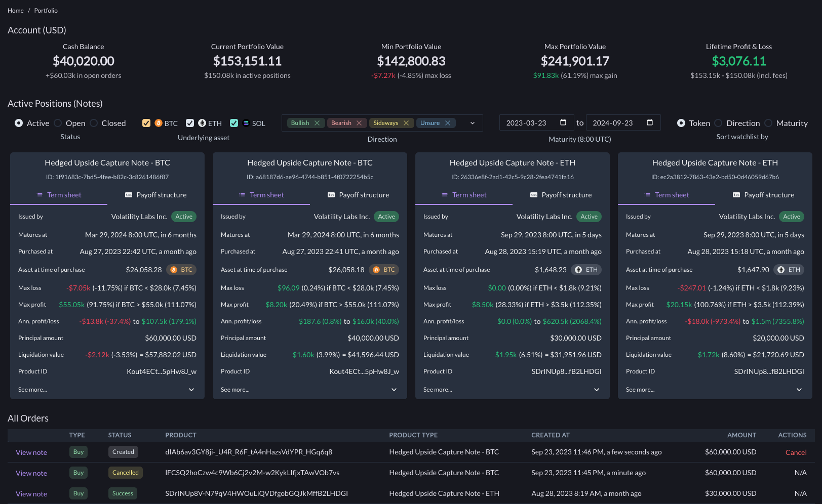Uncheck the BTC underlying asset checkbox
This screenshot has width=822, height=504.
[x=146, y=123]
